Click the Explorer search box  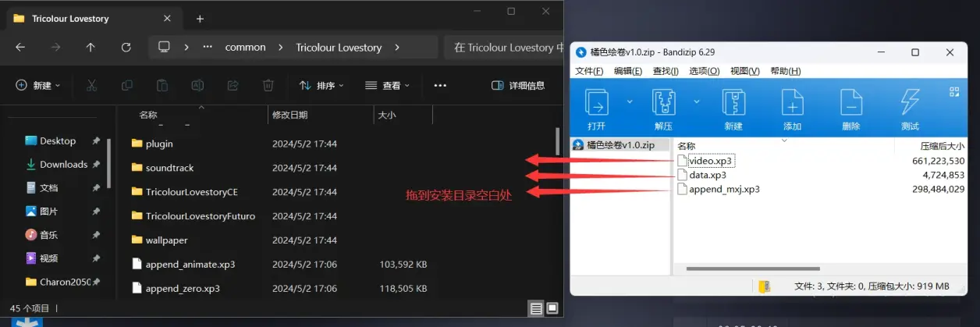(503, 47)
